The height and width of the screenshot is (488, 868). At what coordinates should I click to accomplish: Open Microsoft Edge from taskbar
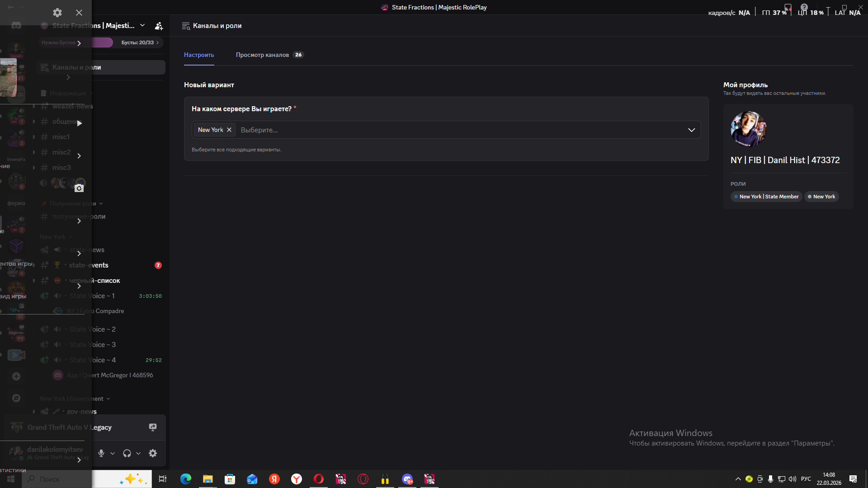point(186,479)
